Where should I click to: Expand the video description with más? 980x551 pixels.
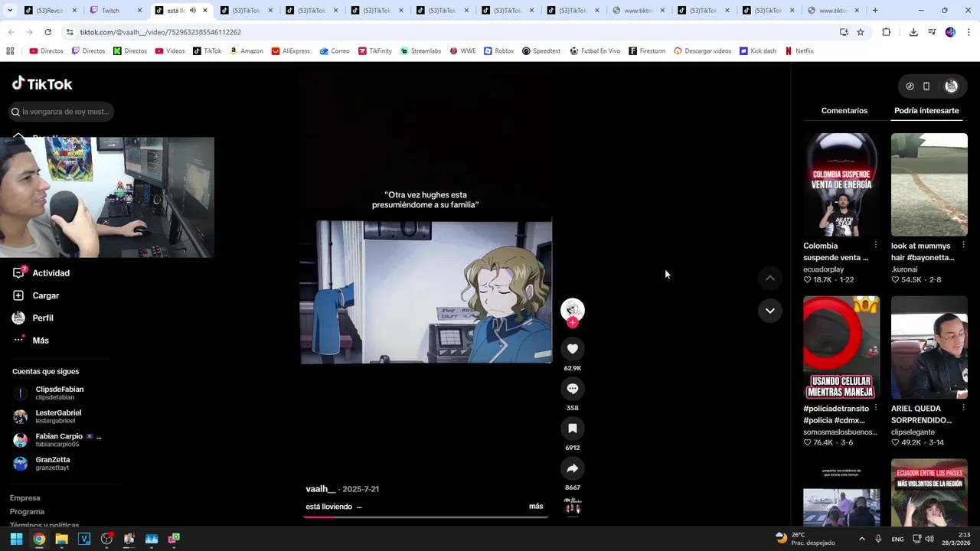click(536, 507)
